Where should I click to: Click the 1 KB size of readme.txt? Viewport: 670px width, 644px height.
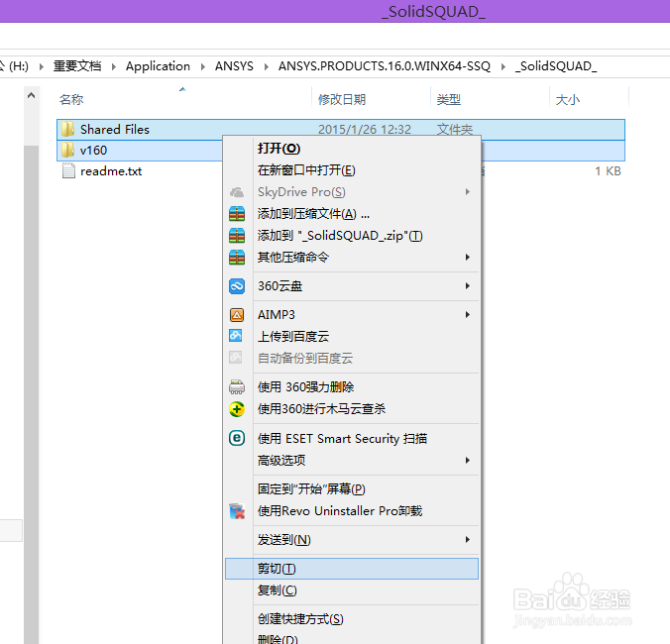tap(608, 171)
